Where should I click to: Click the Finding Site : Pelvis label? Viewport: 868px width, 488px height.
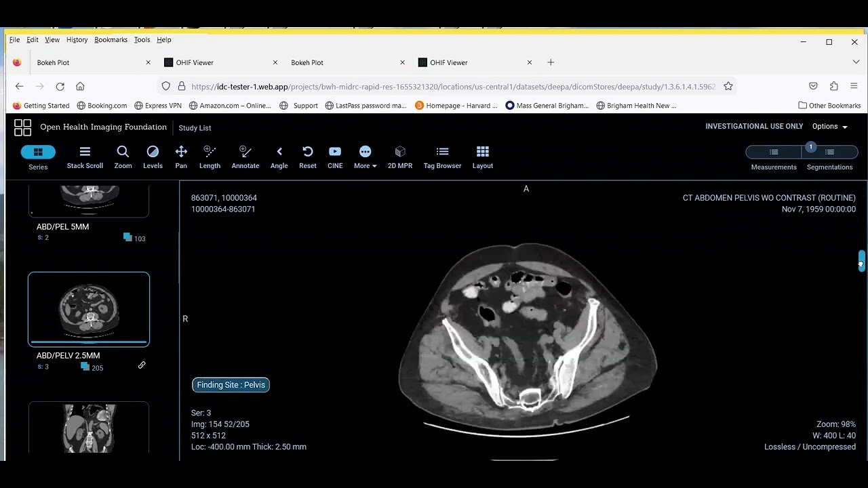(x=231, y=385)
